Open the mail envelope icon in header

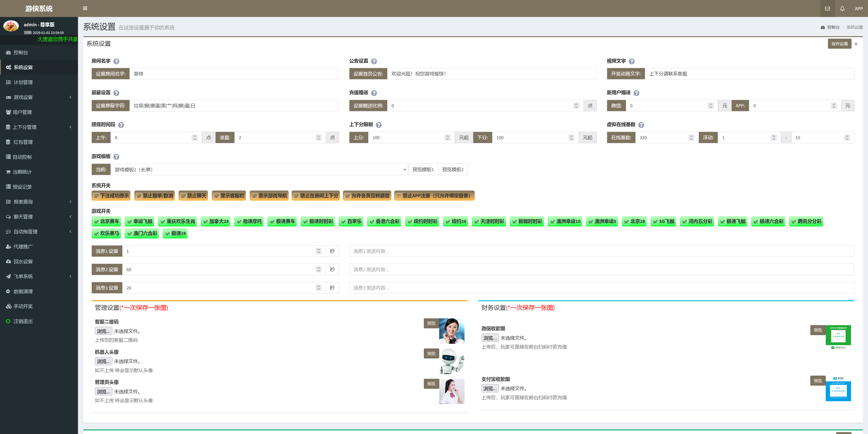pyautogui.click(x=827, y=9)
